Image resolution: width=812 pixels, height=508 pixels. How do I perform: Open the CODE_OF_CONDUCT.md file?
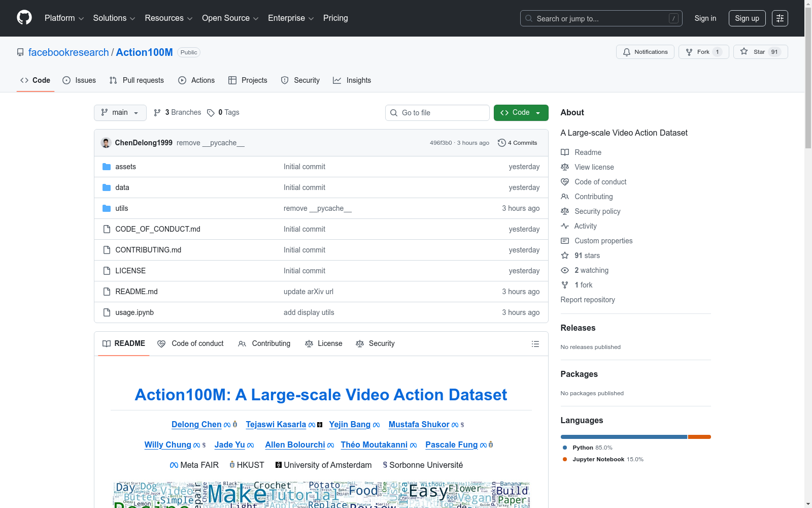click(x=158, y=229)
